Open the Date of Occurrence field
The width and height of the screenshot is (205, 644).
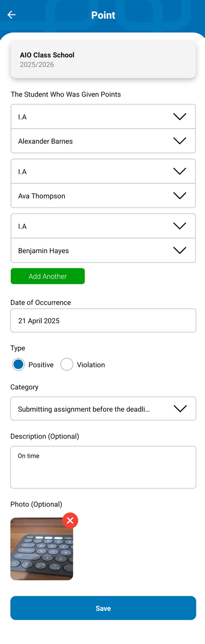coord(103,320)
